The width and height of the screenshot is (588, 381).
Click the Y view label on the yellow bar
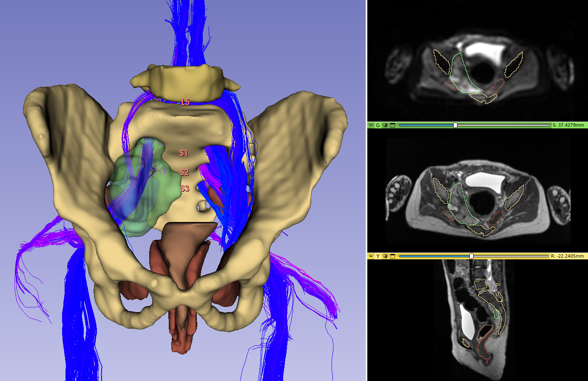pyautogui.click(x=378, y=256)
